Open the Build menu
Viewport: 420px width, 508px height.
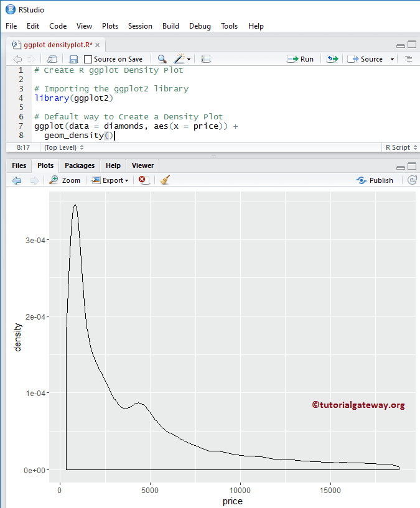point(170,26)
